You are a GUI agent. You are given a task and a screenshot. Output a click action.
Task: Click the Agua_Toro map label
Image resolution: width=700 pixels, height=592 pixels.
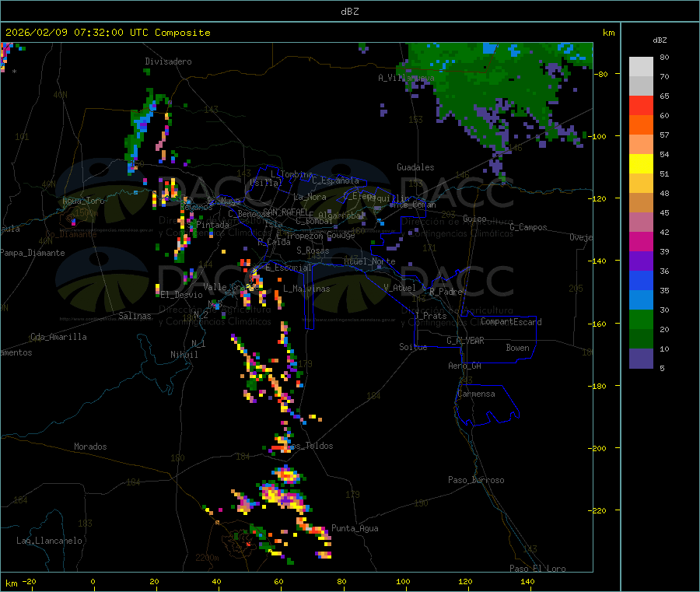(x=83, y=201)
